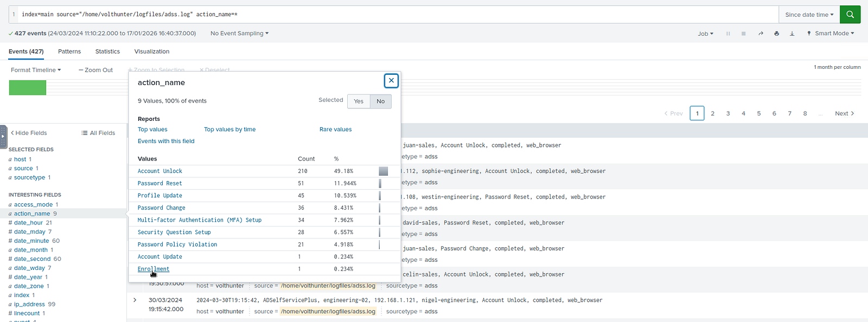Set Selected to Yes
This screenshot has width=868, height=322.
pos(359,101)
